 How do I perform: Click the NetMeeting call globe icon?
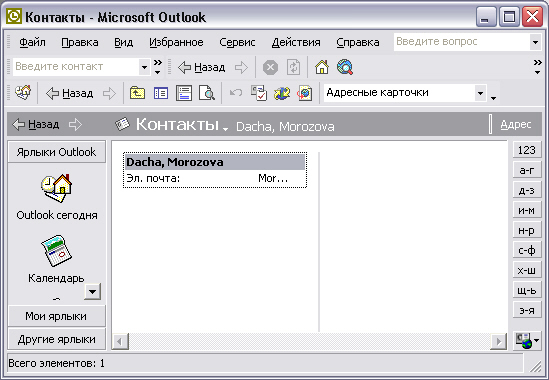282,93
